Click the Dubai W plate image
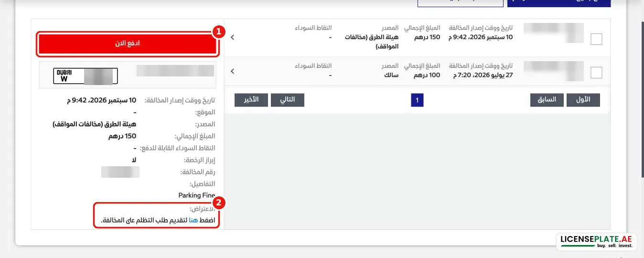Screen dimensions: 644x258 click(85, 76)
